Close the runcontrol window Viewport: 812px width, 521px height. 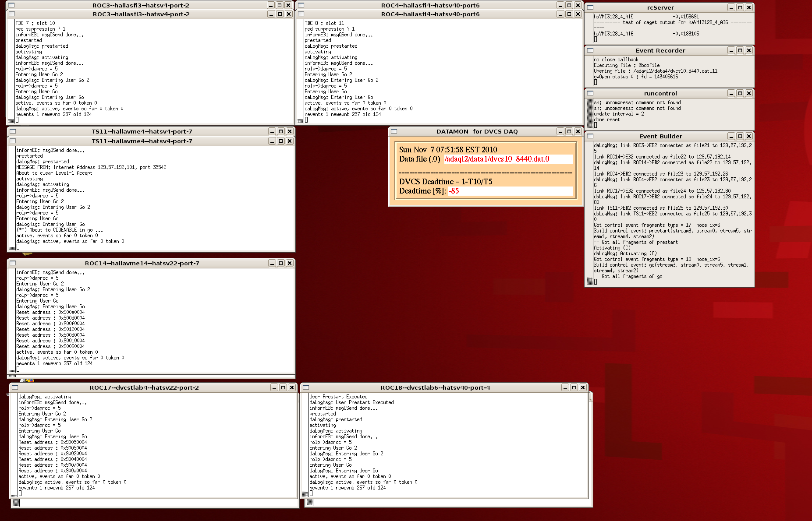pyautogui.click(x=749, y=93)
